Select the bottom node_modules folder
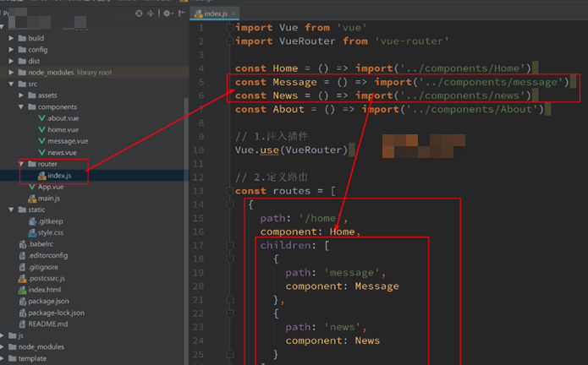Image resolution: width=588 pixels, height=365 pixels. pos(41,347)
